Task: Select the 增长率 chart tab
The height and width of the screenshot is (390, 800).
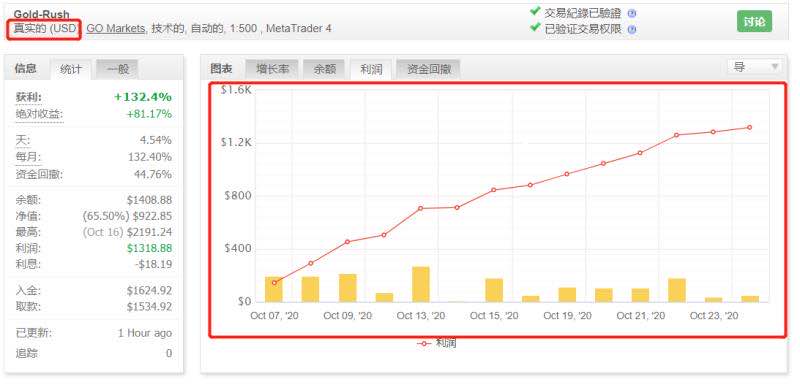Action: click(272, 69)
